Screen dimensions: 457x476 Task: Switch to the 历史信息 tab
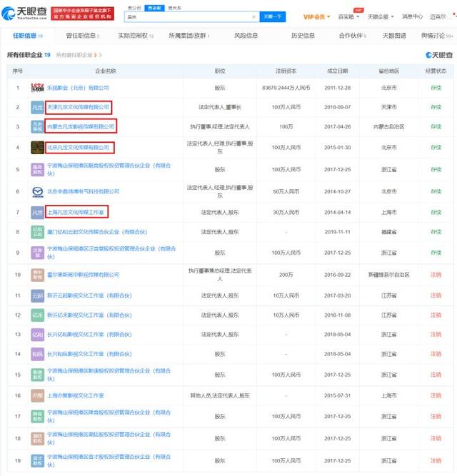303,36
